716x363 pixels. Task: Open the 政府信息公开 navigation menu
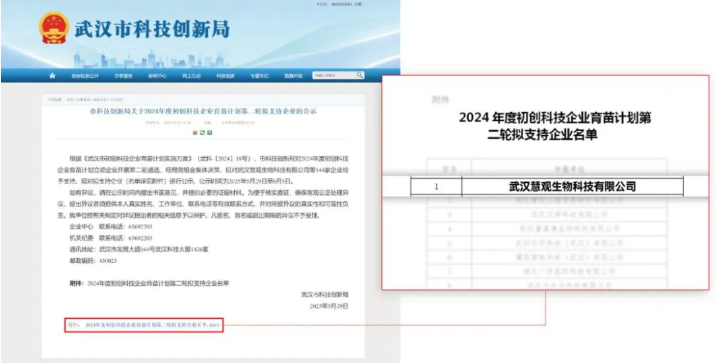coord(84,76)
